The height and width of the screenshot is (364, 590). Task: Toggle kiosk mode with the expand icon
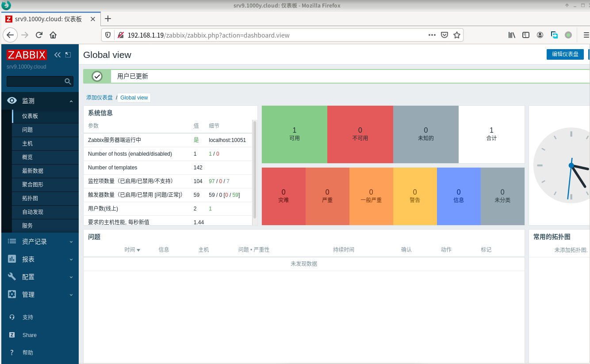(x=68, y=54)
